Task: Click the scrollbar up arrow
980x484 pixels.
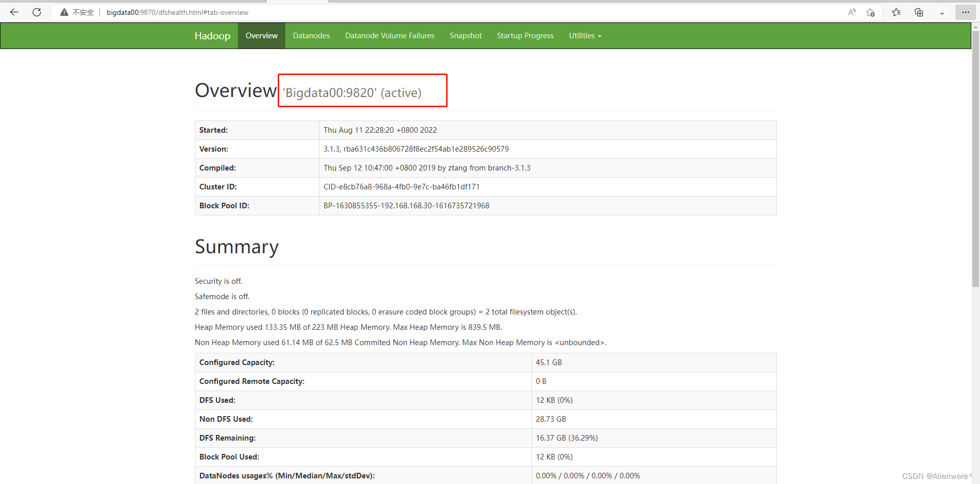Action: pos(975,27)
